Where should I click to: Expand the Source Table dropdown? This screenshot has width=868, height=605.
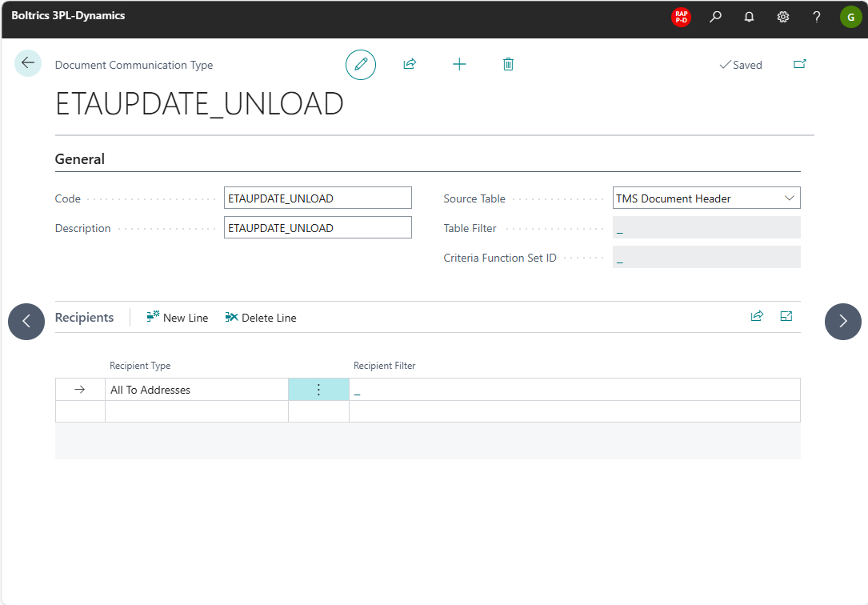tap(789, 198)
